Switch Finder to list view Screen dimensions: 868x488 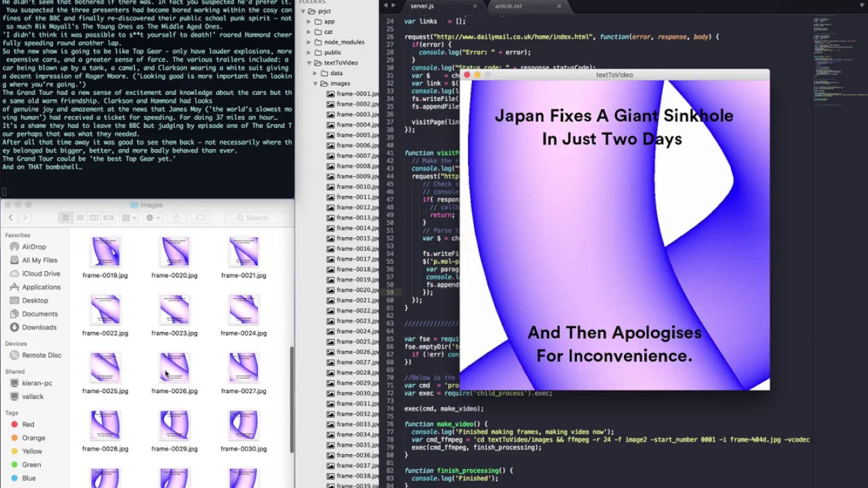click(x=79, y=218)
